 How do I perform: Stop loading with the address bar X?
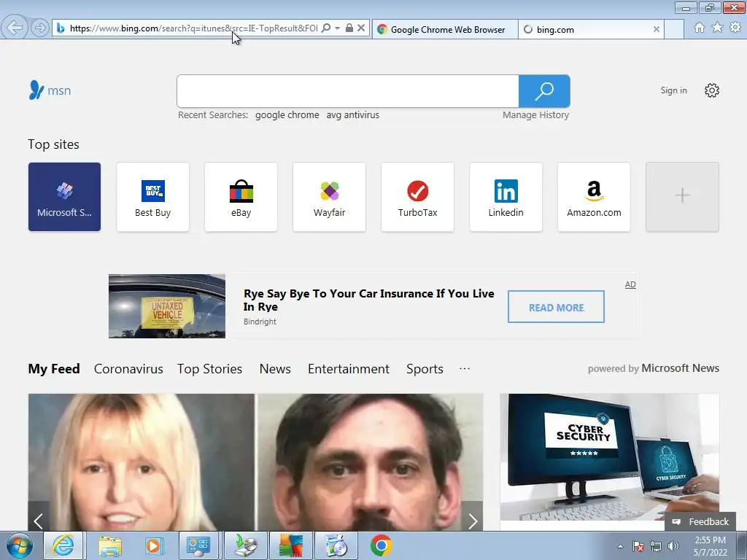pyautogui.click(x=361, y=28)
